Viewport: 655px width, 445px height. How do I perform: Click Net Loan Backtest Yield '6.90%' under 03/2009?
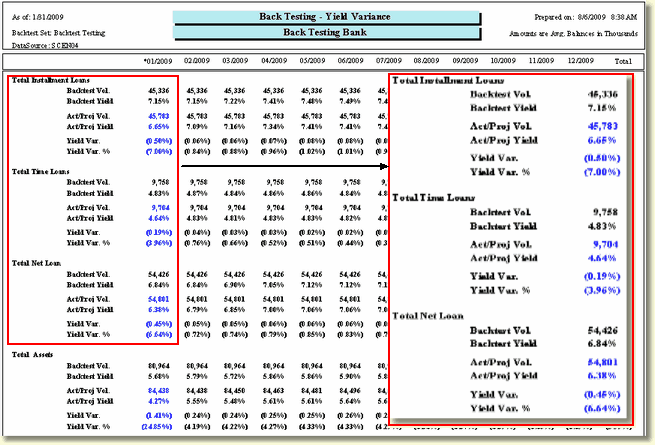tap(234, 285)
